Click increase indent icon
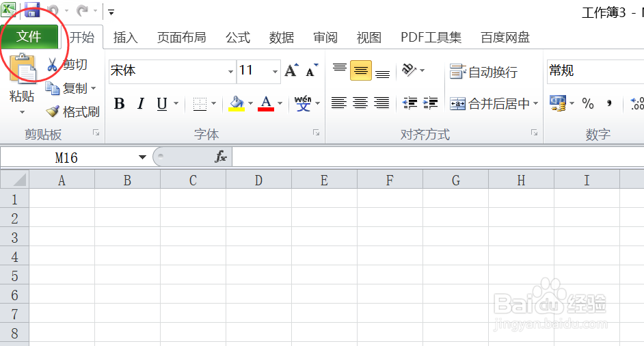The width and height of the screenshot is (644, 346). pos(431,103)
